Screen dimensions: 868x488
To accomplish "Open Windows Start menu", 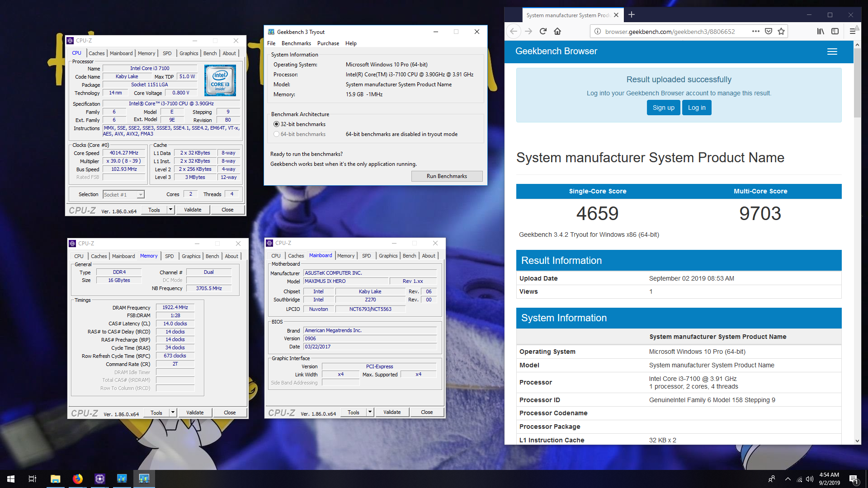I will [11, 479].
